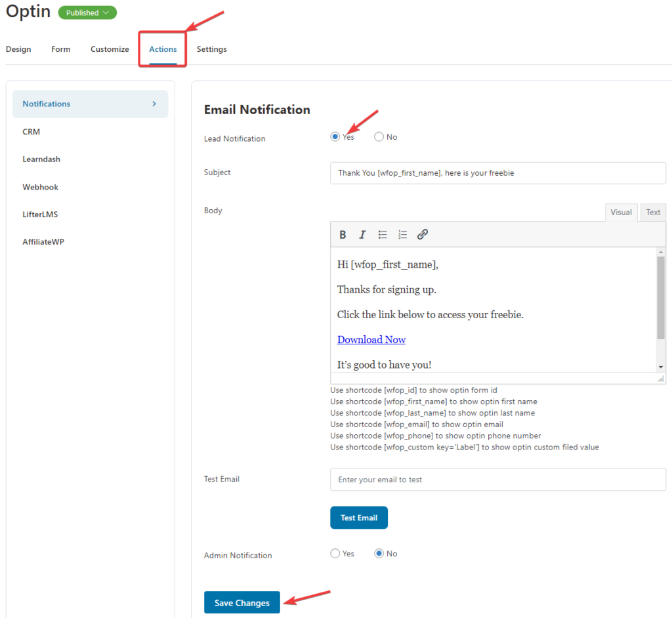Click the Email Notification heading
Screen dimensions: 672x618
[257, 110]
